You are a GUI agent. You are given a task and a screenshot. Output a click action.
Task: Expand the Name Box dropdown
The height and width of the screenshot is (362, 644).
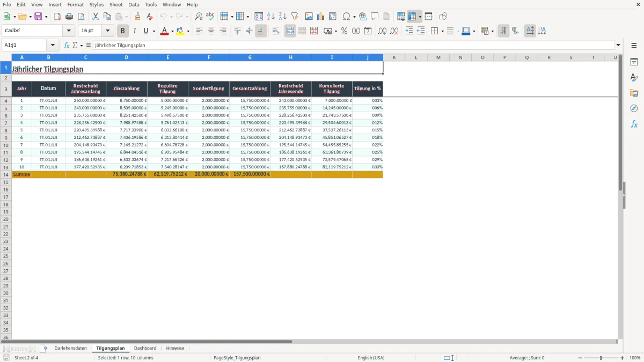[x=53, y=46]
